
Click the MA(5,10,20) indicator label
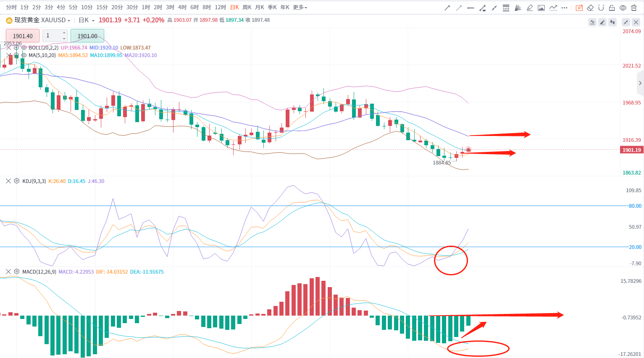42,55
